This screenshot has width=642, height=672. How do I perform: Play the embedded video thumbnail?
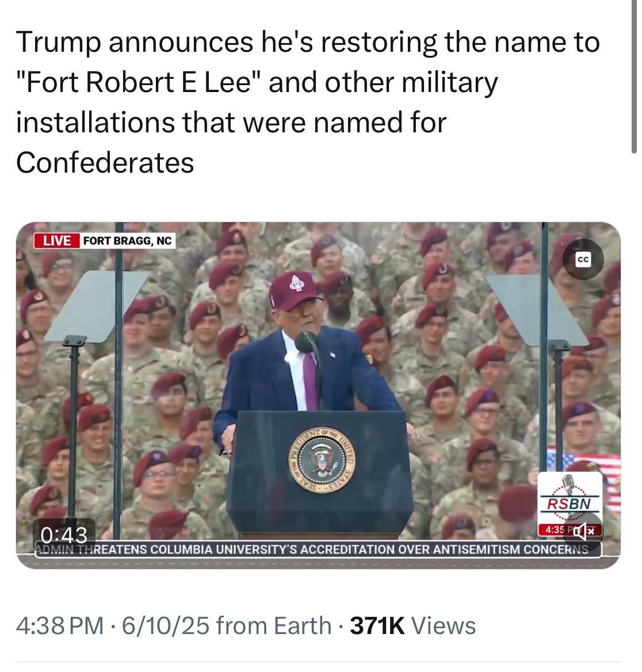pyautogui.click(x=318, y=395)
